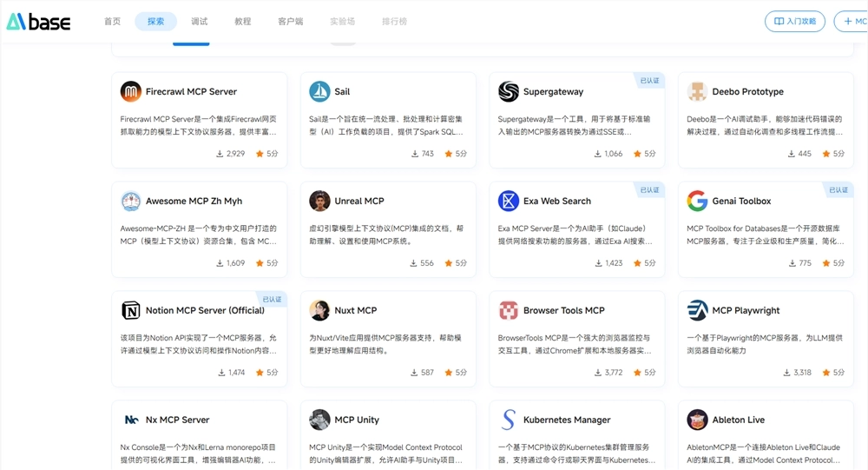Open the 调试 nav item
868x470 pixels.
(200, 21)
